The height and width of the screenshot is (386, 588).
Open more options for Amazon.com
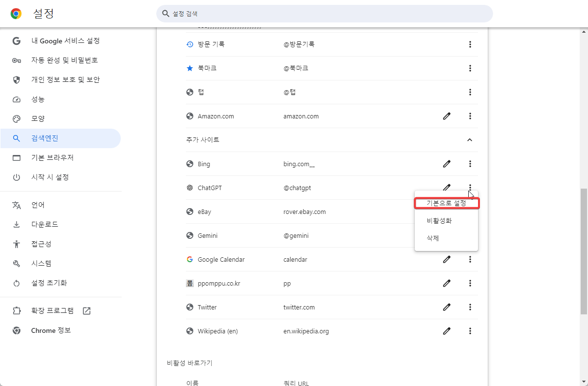pyautogui.click(x=470, y=116)
